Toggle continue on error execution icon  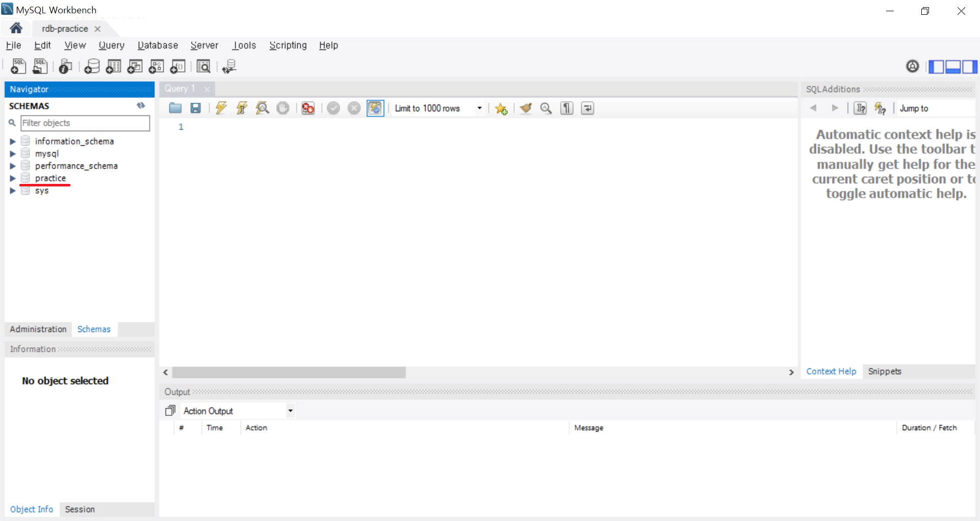coord(308,108)
